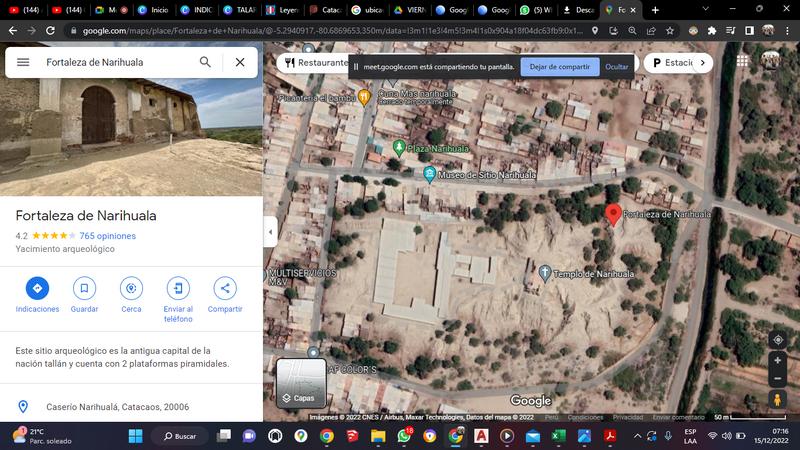Click the search magnifier in Maps search box
The width and height of the screenshot is (800, 450).
click(205, 62)
